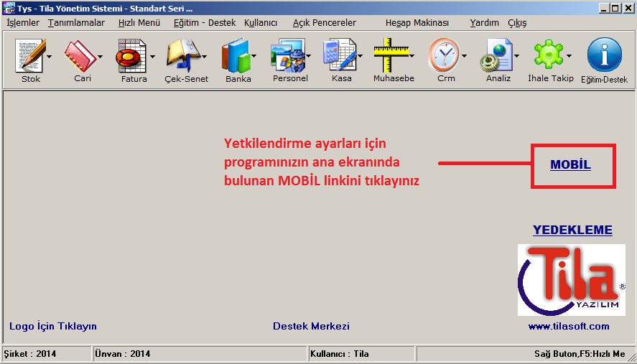Open the Eğitim-Destek info icon
This screenshot has height=364, width=637.
pyautogui.click(x=604, y=56)
